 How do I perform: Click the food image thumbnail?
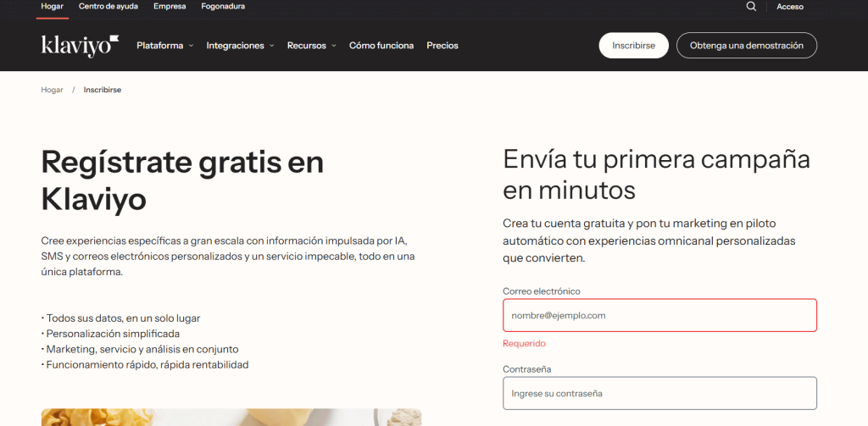point(231,418)
